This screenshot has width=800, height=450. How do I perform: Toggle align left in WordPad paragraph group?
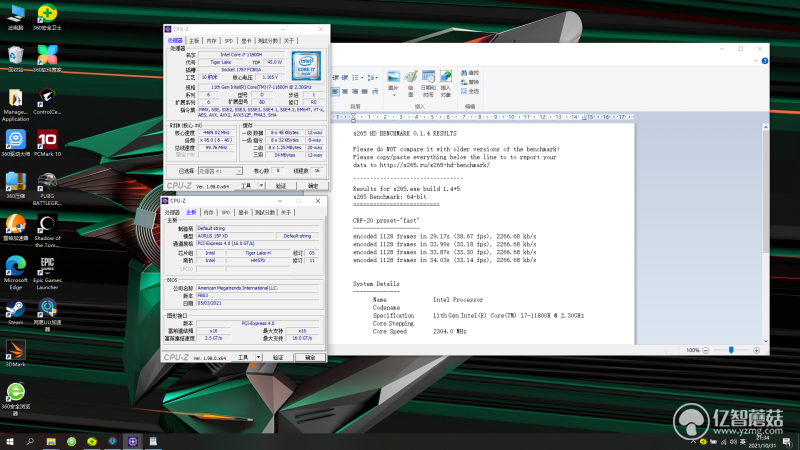click(335, 92)
